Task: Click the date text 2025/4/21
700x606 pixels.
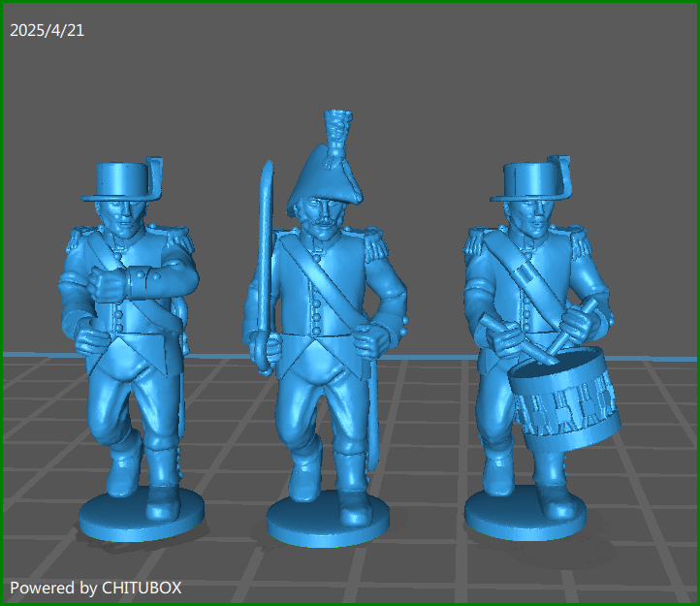Action: click(47, 31)
